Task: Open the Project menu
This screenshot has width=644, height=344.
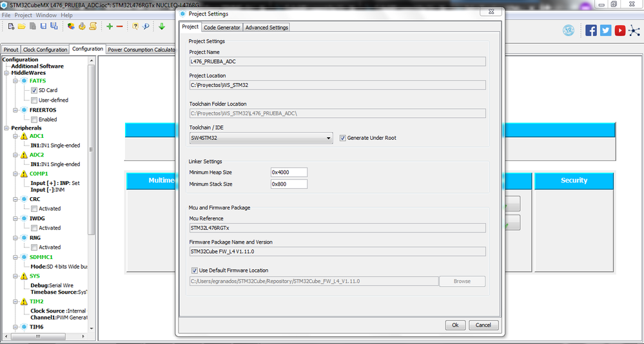Action: pos(23,15)
